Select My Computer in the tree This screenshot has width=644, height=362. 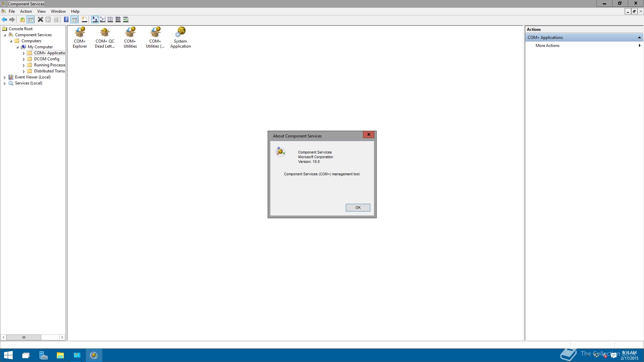(40, 47)
